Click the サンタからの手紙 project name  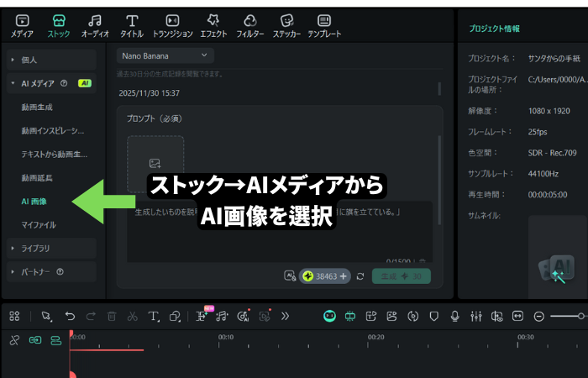pyautogui.click(x=554, y=59)
